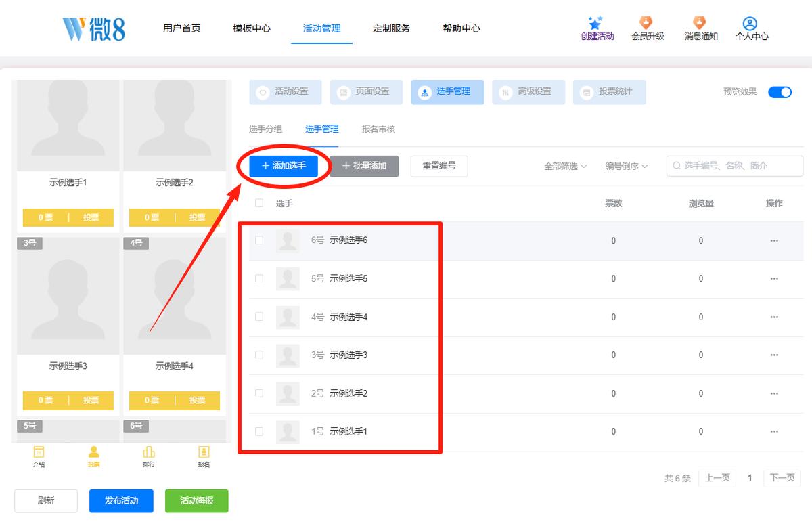Open more options for 示例选手6 row
This screenshot has width=812, height=526.
(x=774, y=240)
